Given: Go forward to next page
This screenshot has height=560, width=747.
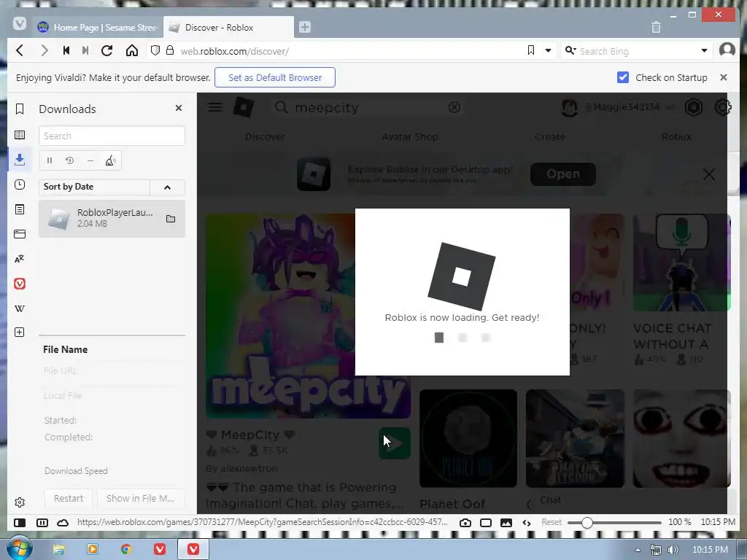Looking at the screenshot, I should (x=44, y=50).
